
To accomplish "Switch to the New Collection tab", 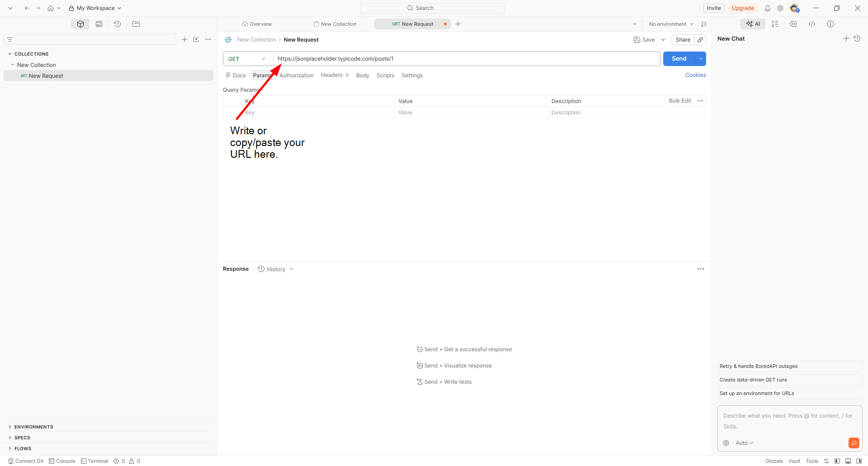I will [335, 24].
